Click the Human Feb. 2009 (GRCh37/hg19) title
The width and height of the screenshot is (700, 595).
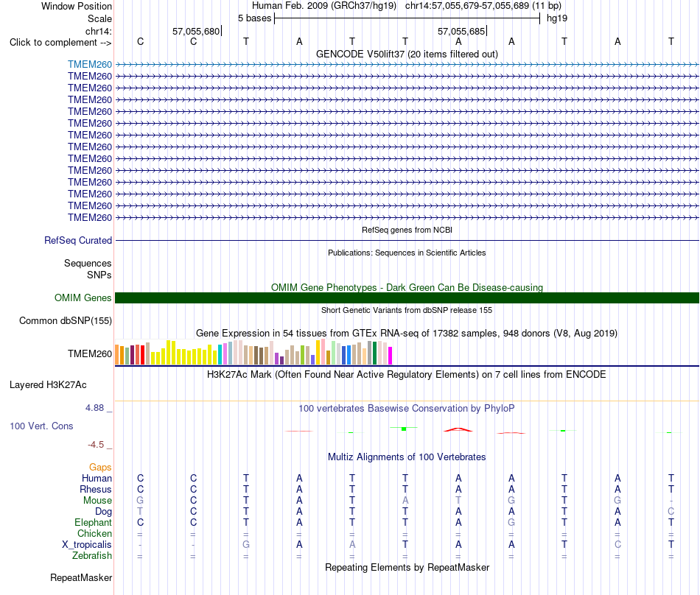click(x=324, y=6)
